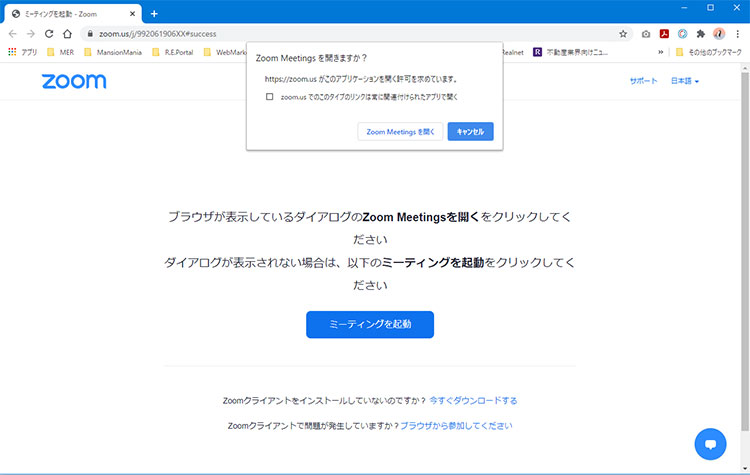Expand the 日本語 language dropdown

point(684,81)
